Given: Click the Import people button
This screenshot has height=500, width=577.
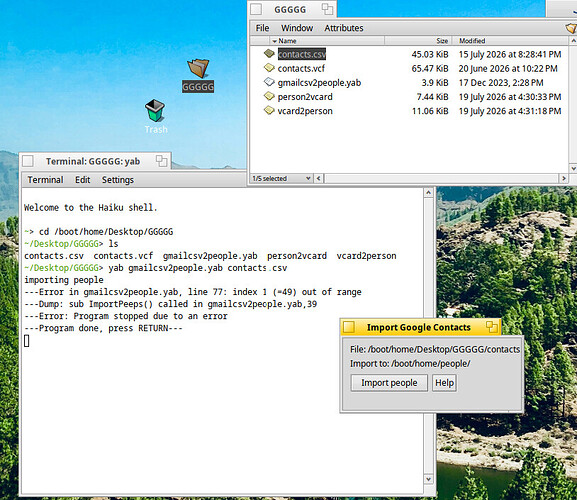Looking at the screenshot, I should pyautogui.click(x=389, y=383).
